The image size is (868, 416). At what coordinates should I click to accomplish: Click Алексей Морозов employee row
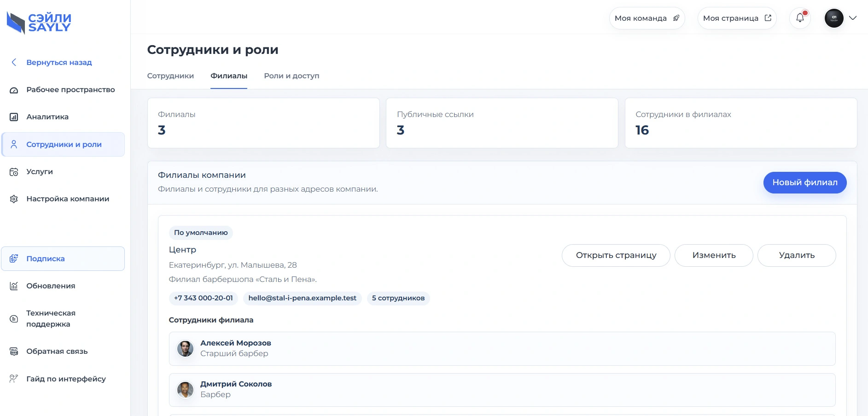coord(502,349)
